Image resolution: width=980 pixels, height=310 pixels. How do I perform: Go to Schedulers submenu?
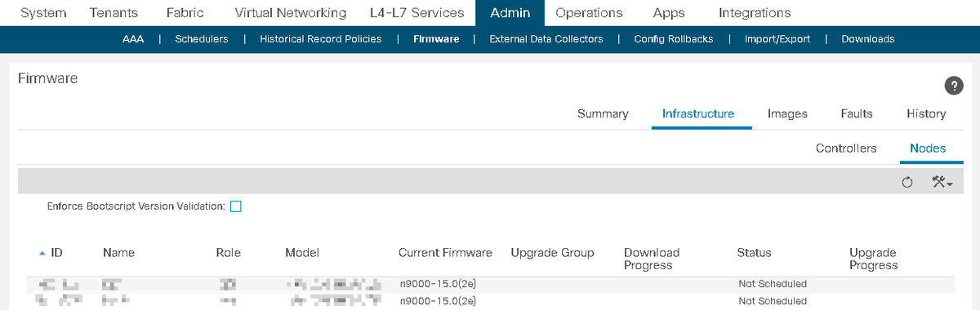[202, 39]
